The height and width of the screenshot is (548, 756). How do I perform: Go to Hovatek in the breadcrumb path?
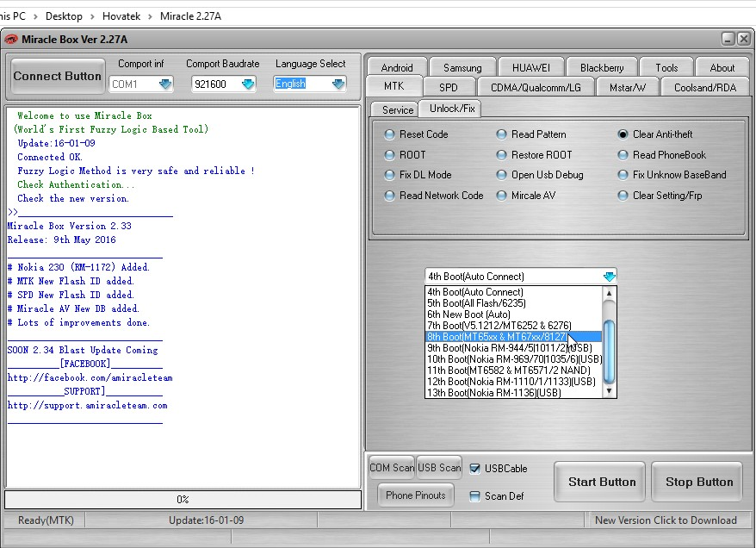click(121, 16)
